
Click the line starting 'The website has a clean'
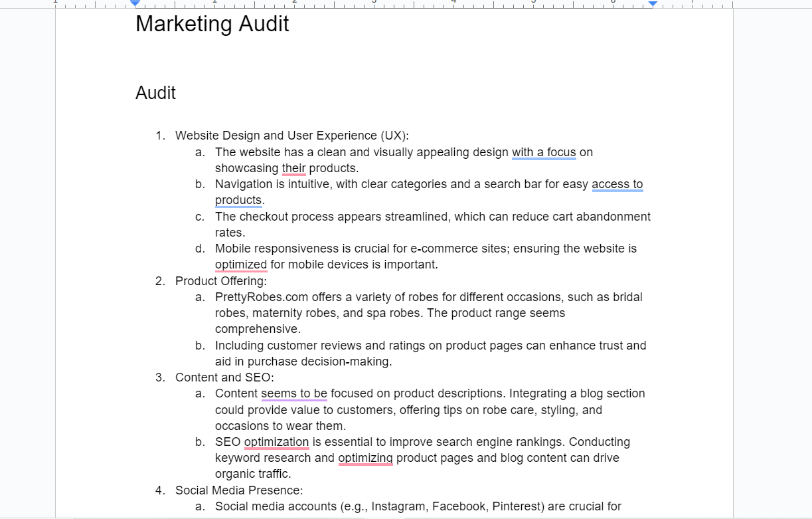click(x=404, y=152)
